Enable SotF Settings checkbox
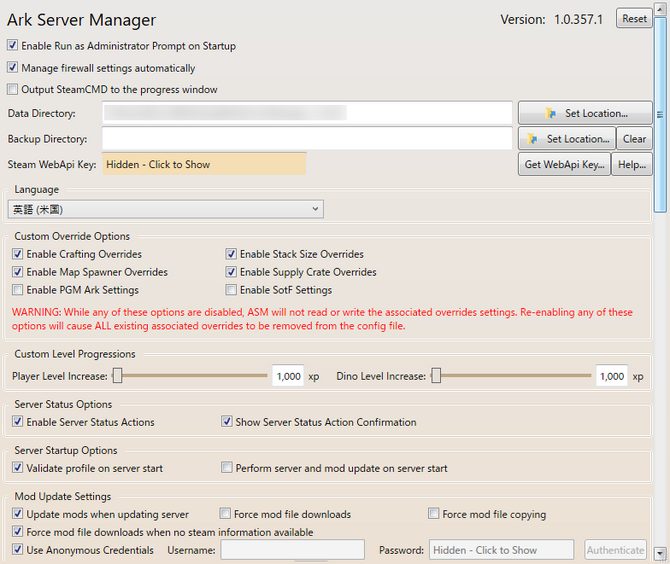 (231, 290)
